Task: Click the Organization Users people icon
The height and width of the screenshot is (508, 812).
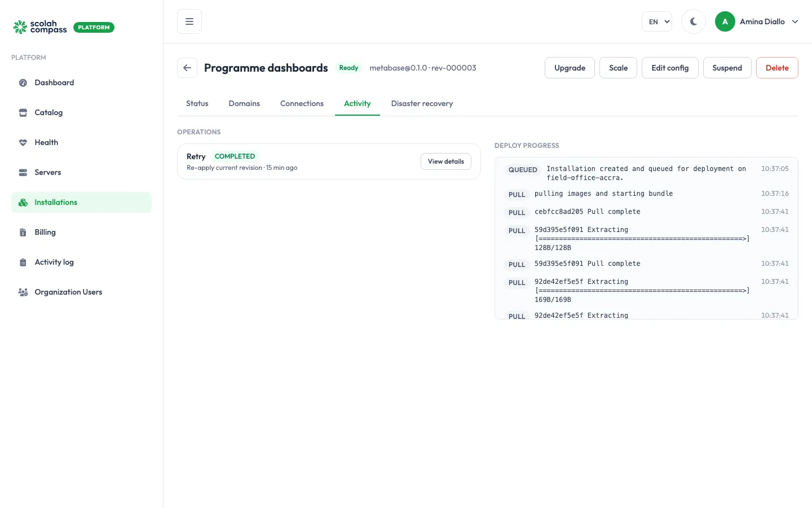Action: point(23,292)
